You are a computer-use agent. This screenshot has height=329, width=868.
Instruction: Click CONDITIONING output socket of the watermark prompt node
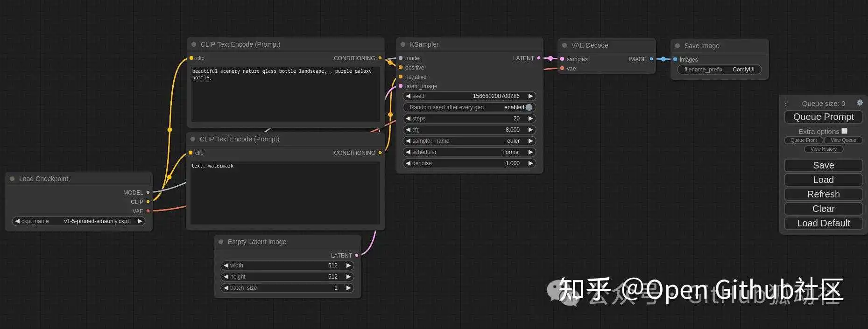point(380,153)
